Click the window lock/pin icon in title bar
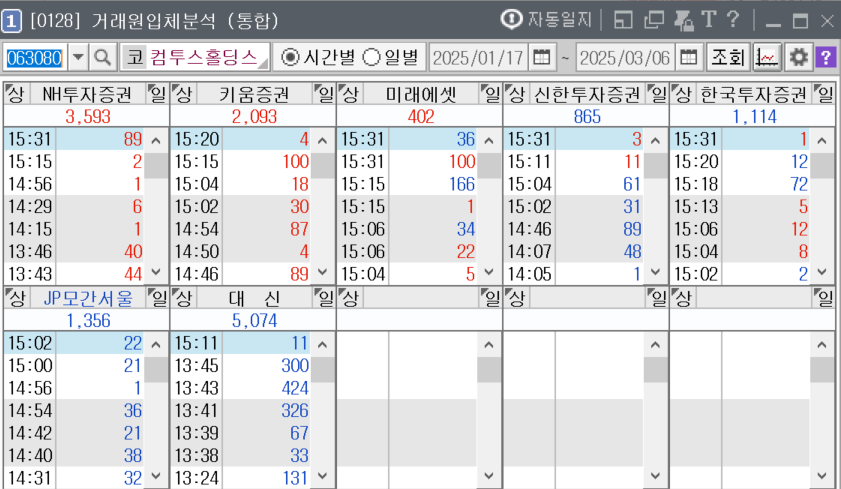Image resolution: width=841 pixels, height=489 pixels. coord(684,19)
